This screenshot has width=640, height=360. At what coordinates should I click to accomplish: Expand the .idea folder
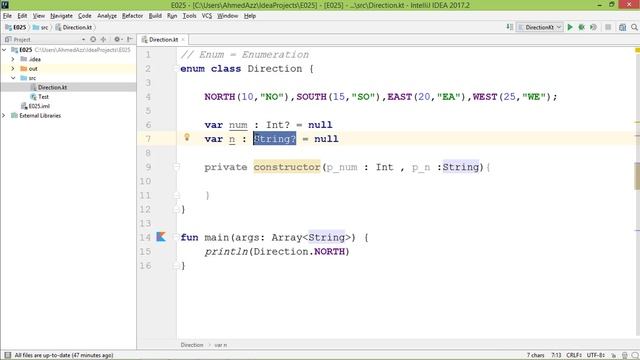pyautogui.click(x=13, y=59)
